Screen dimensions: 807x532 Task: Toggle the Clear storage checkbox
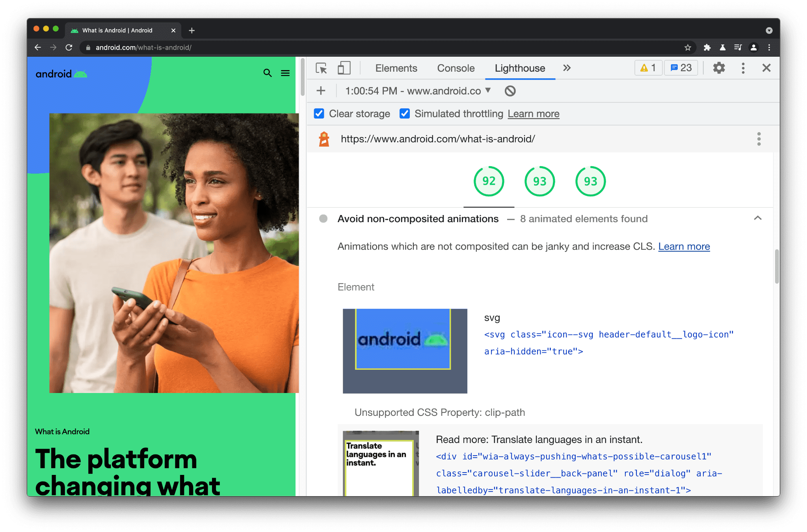click(x=319, y=113)
